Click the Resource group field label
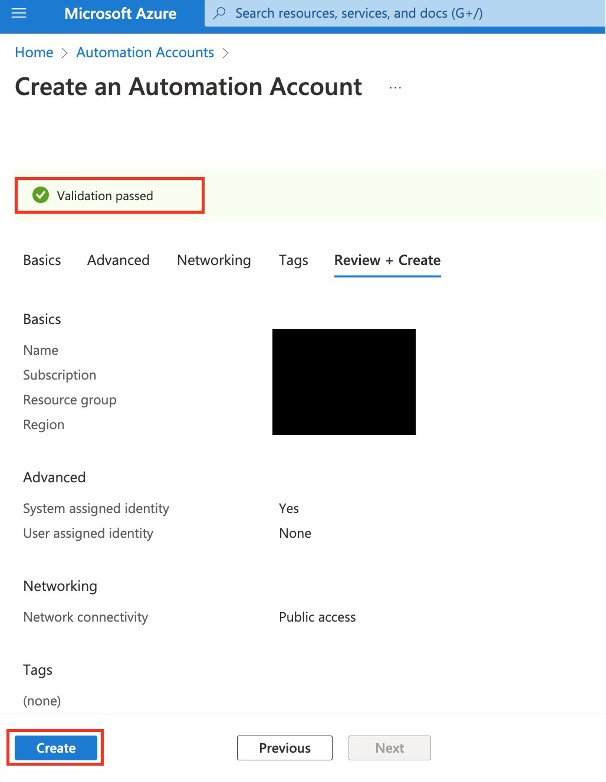The image size is (606, 782). 70,400
